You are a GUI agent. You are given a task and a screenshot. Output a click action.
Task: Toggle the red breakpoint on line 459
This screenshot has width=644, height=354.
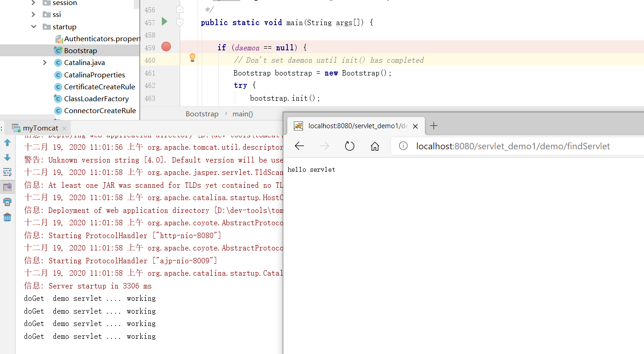click(x=166, y=47)
